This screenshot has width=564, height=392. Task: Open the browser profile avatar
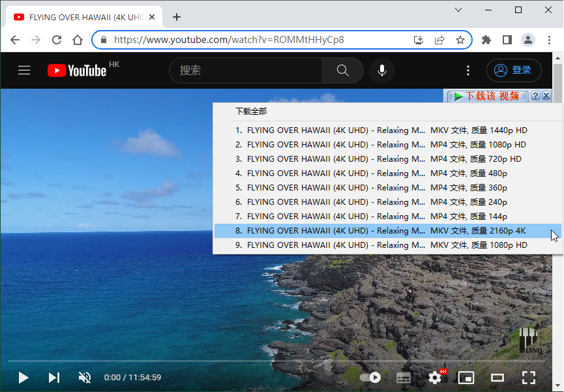[x=528, y=40]
